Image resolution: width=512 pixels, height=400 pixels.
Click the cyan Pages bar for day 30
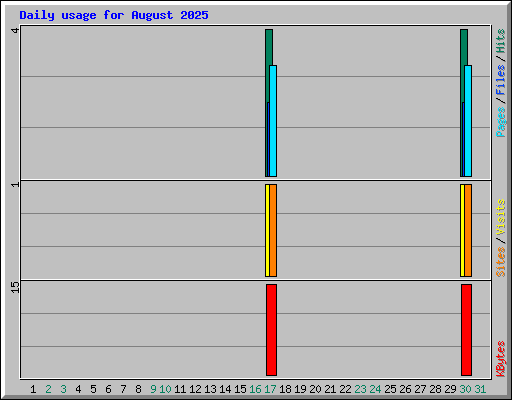468,121
